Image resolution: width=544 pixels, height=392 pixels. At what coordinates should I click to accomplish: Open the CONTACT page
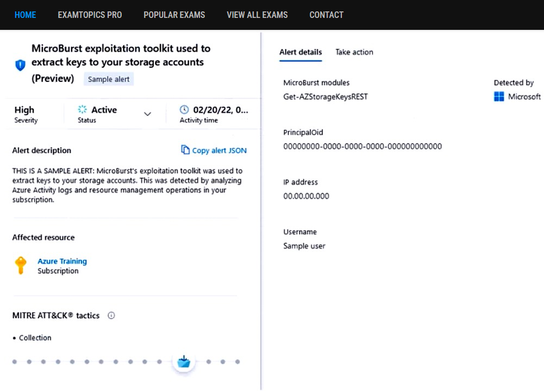pos(327,15)
